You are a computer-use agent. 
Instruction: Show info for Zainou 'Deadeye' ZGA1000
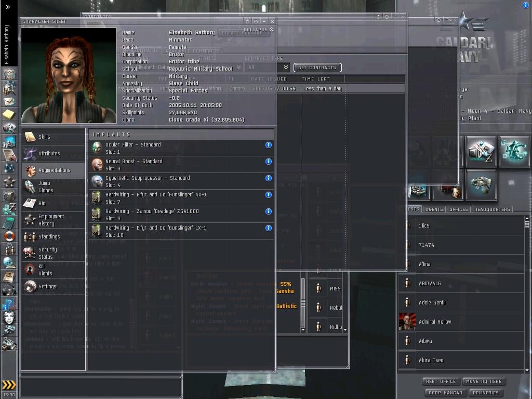(x=269, y=211)
